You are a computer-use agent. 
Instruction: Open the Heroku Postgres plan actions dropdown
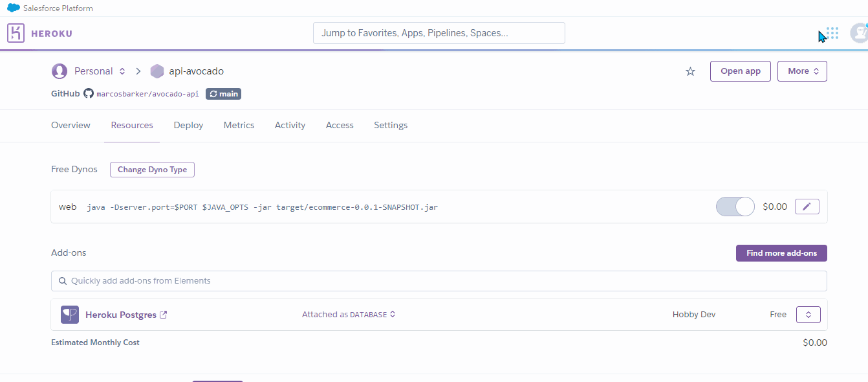[808, 315]
